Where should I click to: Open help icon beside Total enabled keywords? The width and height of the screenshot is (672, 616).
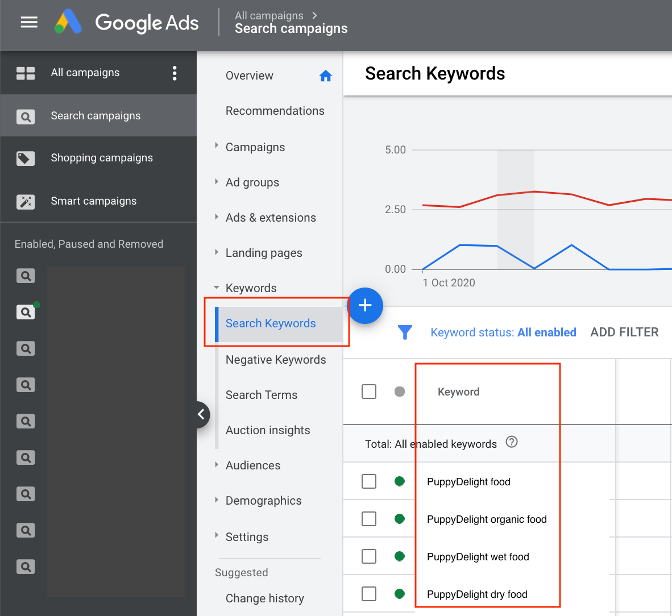(x=512, y=442)
